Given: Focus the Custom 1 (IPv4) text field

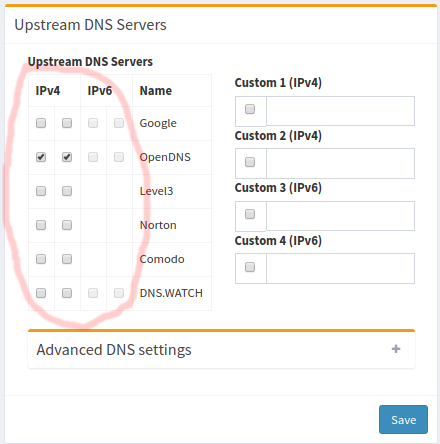Looking at the screenshot, I should coord(340,111).
